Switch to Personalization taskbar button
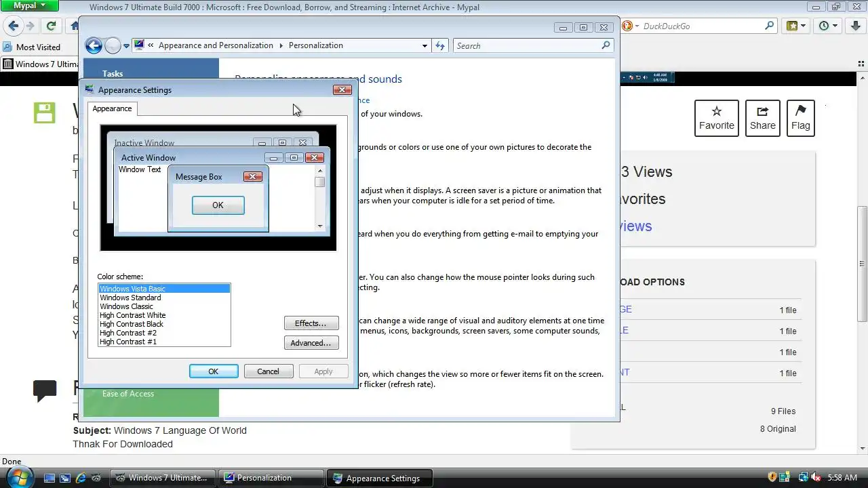This screenshot has width=868, height=488. [x=271, y=478]
